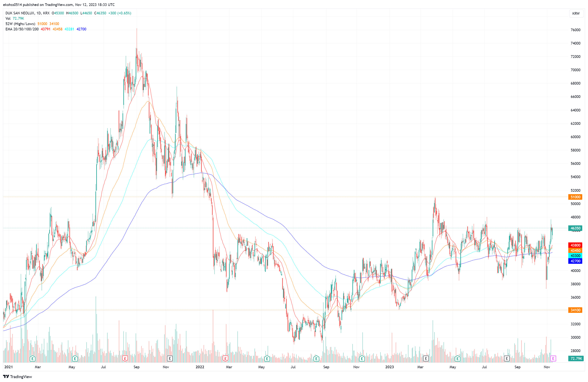Open the green earnings marker at May 2021

(x=75, y=359)
